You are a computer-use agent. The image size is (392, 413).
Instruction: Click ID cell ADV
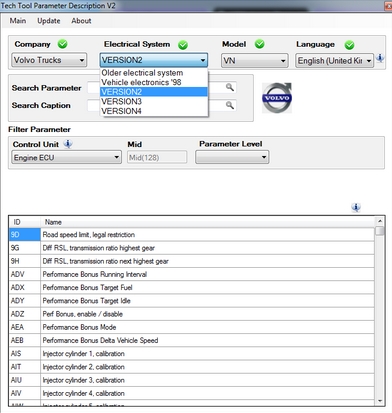[25, 274]
